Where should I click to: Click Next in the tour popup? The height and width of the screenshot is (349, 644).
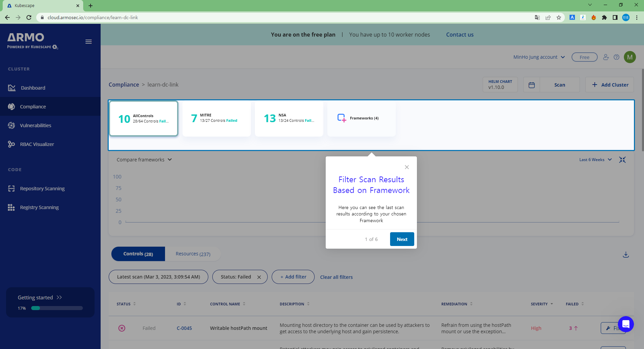click(402, 239)
